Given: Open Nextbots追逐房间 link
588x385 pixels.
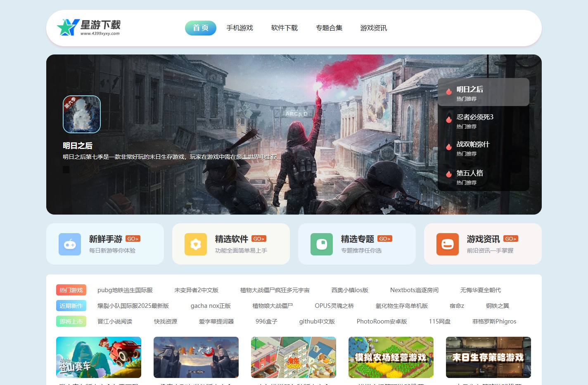Looking at the screenshot, I should [415, 290].
